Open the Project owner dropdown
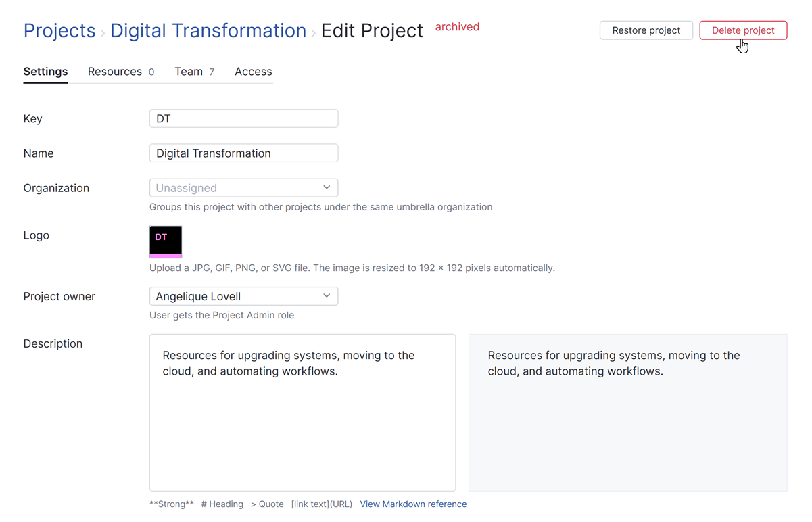 (x=243, y=296)
